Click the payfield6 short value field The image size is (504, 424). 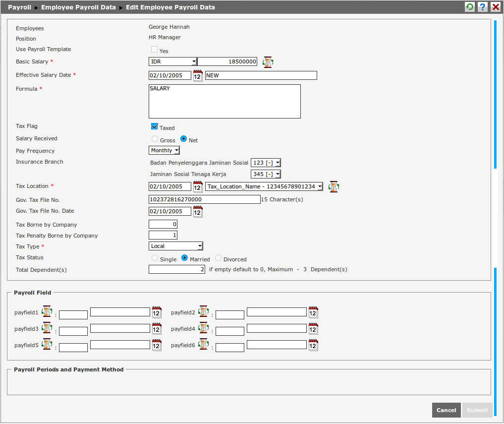(x=230, y=348)
